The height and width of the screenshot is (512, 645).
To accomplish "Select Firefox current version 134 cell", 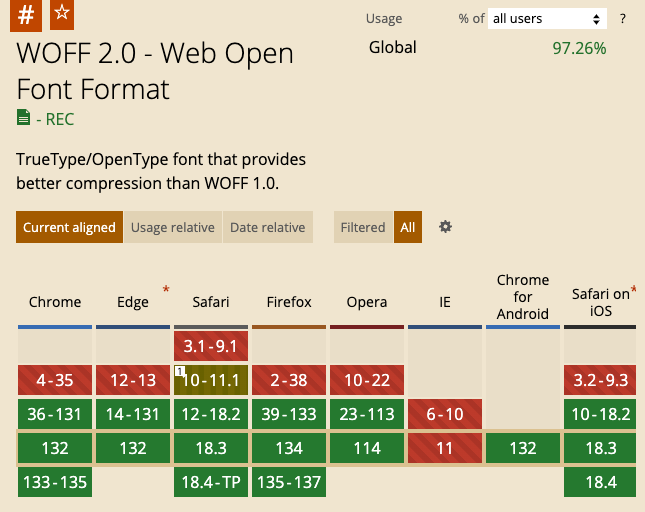I will click(289, 448).
